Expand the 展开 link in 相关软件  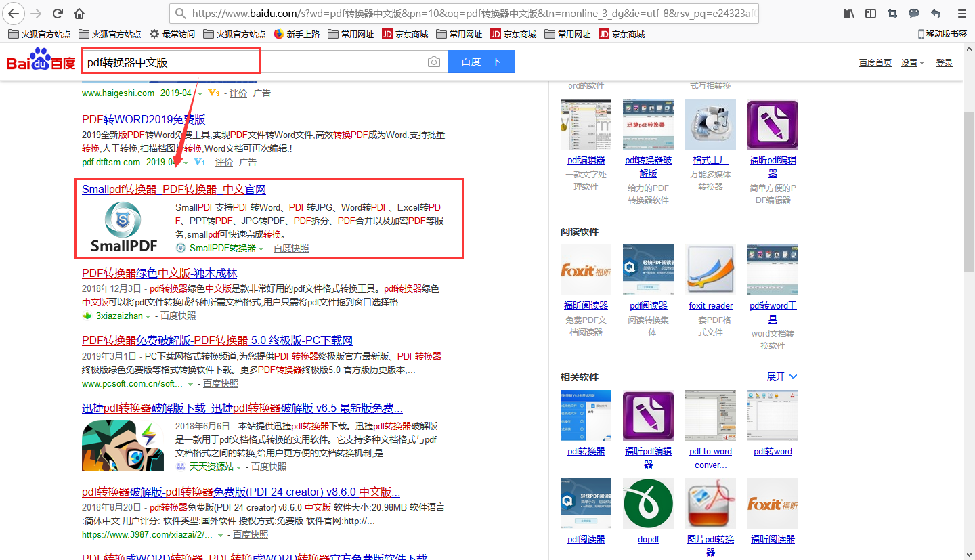(x=782, y=376)
